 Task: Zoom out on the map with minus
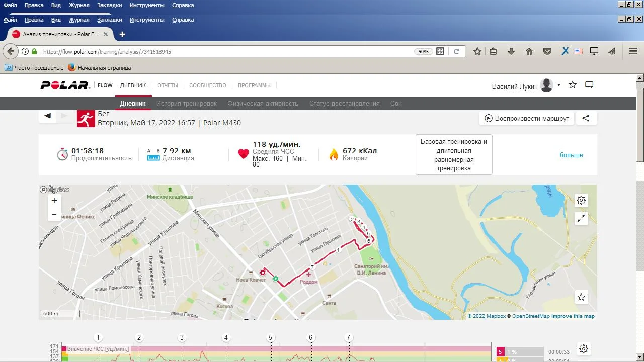[54, 214]
